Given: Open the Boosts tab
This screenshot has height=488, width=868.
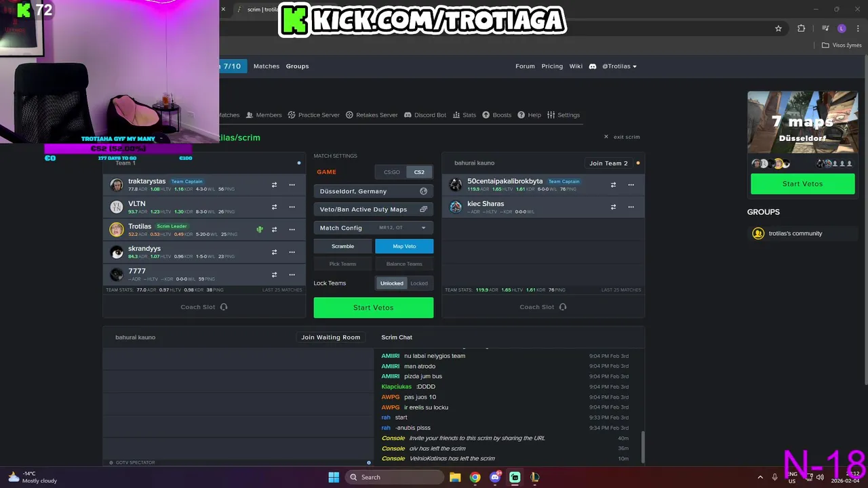Looking at the screenshot, I should pos(497,115).
